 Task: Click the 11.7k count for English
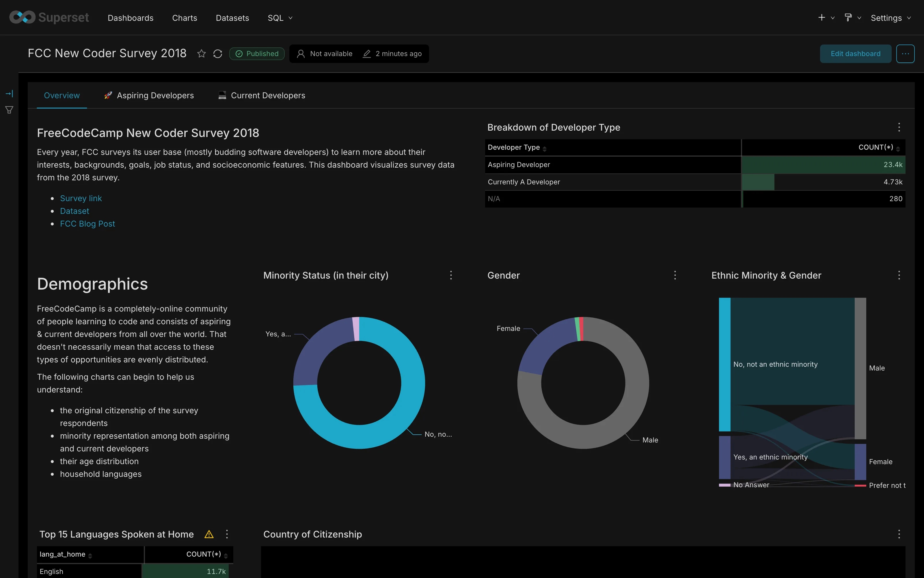[187, 572]
